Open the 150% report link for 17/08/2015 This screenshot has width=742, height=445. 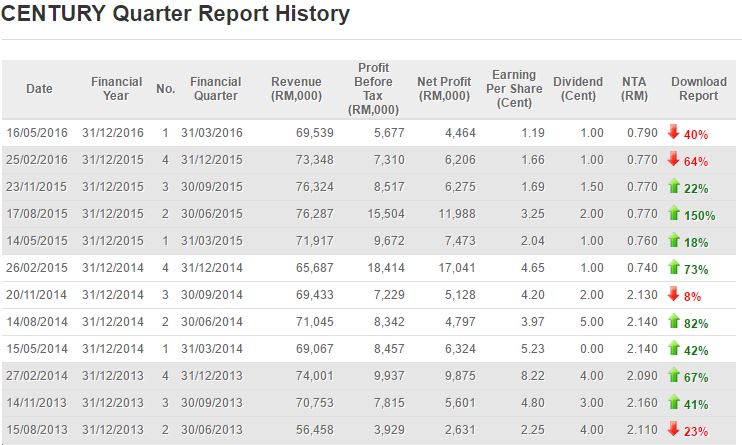point(699,215)
